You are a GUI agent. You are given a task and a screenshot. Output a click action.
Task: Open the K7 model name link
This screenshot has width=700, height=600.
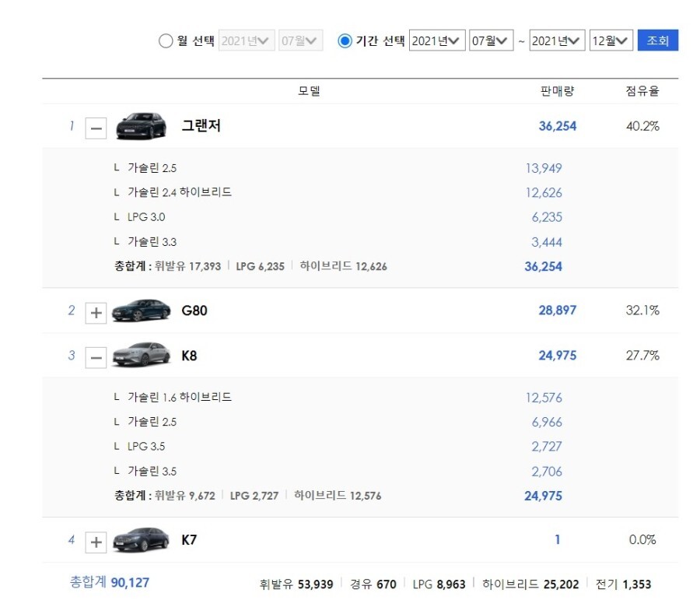[189, 539]
